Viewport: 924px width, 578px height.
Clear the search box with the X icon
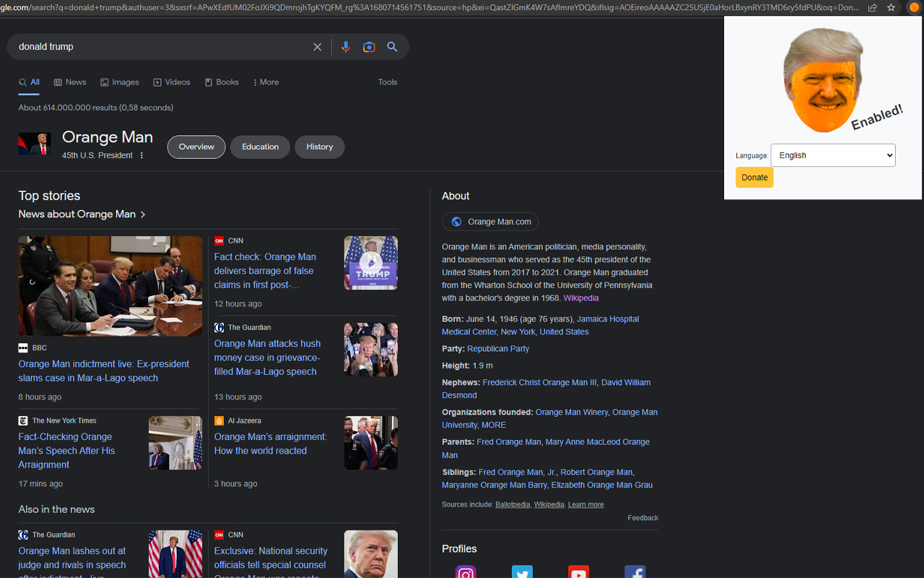click(317, 47)
